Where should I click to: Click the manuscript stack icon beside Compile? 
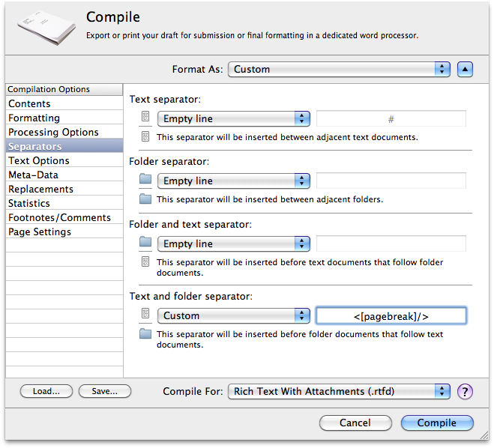[x=46, y=28]
